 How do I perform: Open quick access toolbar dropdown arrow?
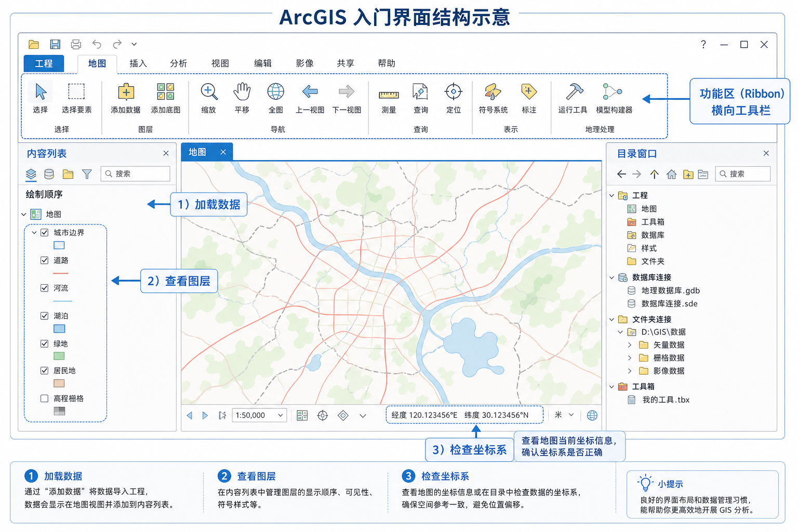click(x=134, y=44)
